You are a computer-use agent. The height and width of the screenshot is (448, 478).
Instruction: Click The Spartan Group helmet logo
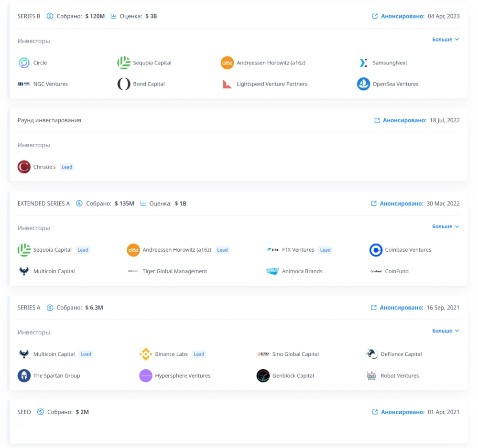pyautogui.click(x=24, y=375)
